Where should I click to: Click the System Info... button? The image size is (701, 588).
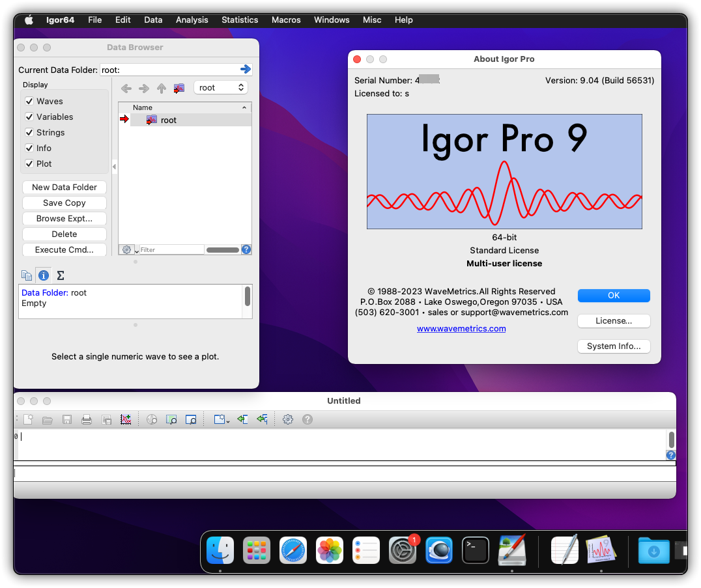[614, 346]
